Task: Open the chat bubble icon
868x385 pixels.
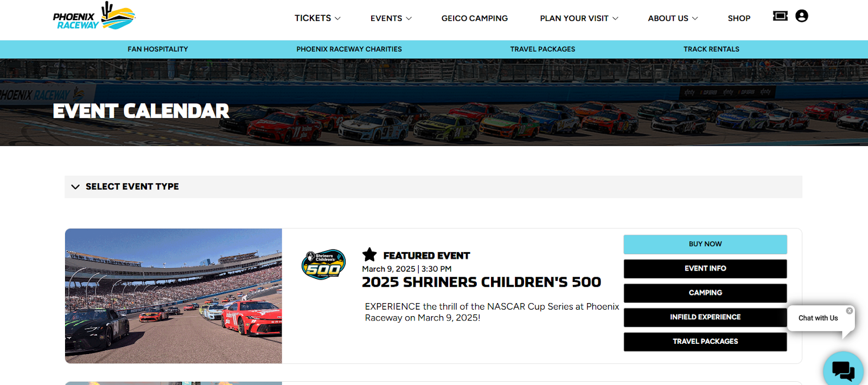Action: click(x=841, y=370)
